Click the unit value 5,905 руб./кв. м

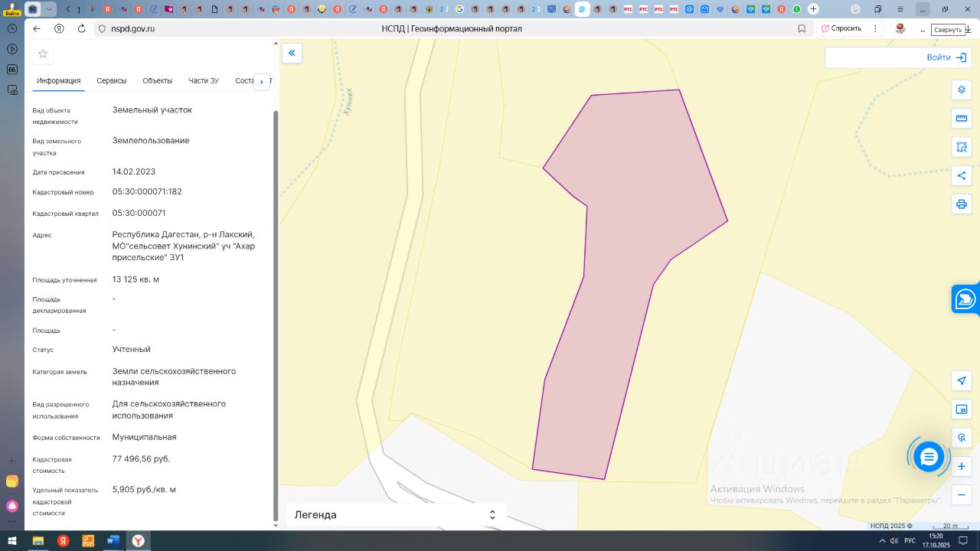pyautogui.click(x=144, y=489)
